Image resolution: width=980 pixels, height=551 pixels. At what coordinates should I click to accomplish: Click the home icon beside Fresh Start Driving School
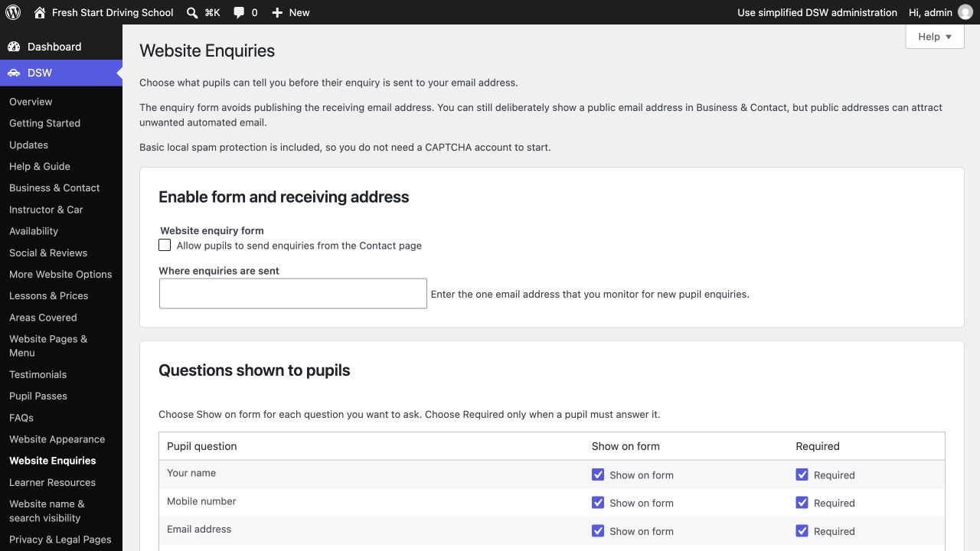pos(40,12)
